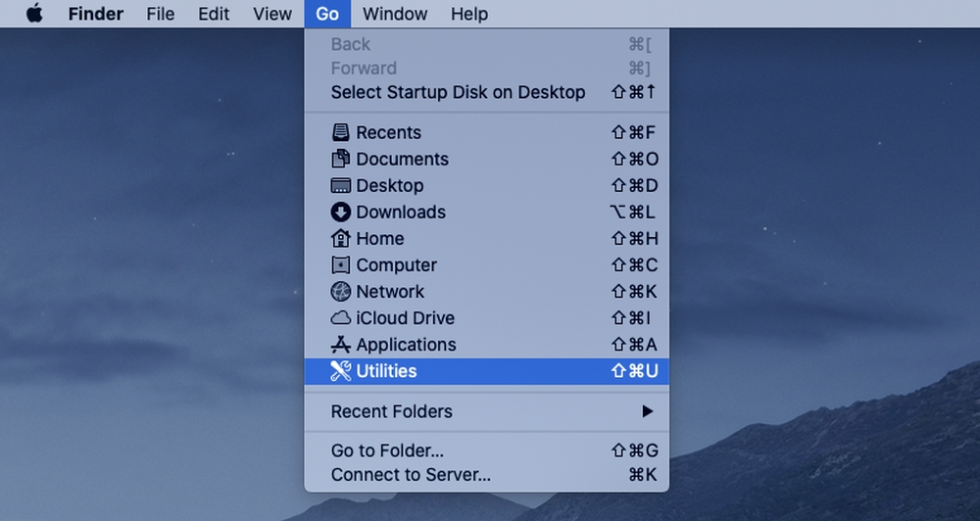Choose Go to Folder… menu item
Viewport: 980px width, 521px height.
(486, 450)
